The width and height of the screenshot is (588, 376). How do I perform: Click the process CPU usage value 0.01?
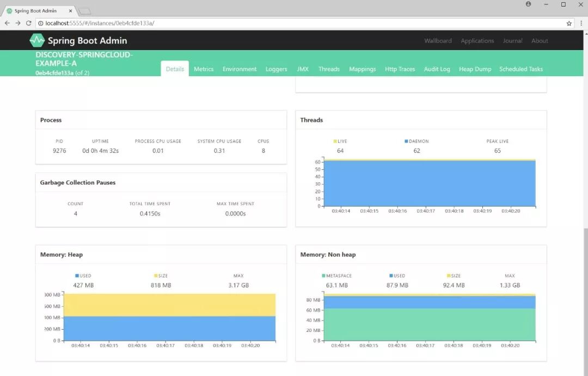158,151
